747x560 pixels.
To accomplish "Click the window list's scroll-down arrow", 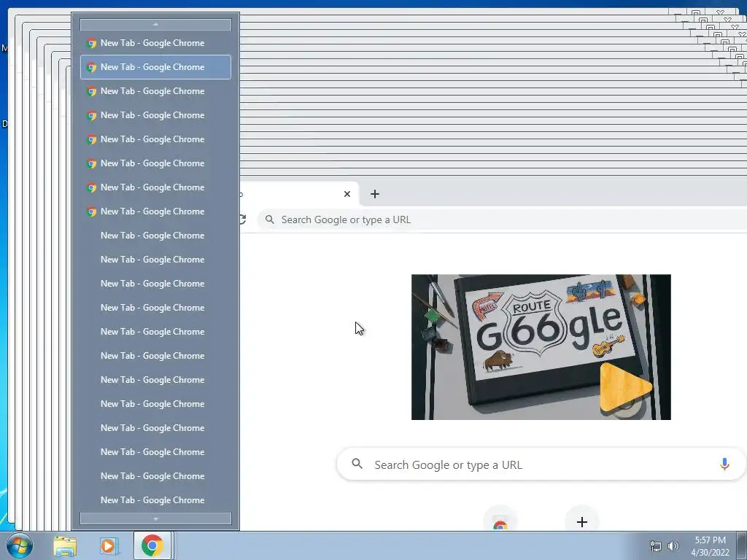I will [x=155, y=518].
